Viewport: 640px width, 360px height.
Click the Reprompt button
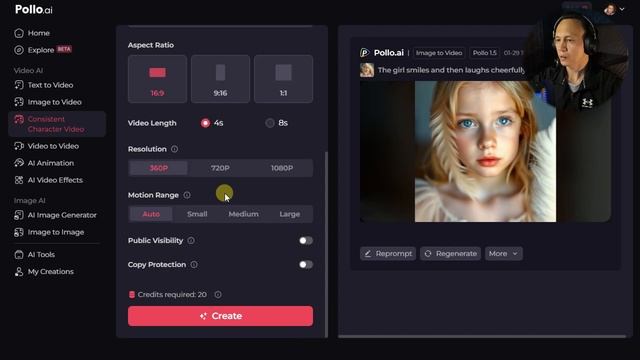(x=388, y=253)
